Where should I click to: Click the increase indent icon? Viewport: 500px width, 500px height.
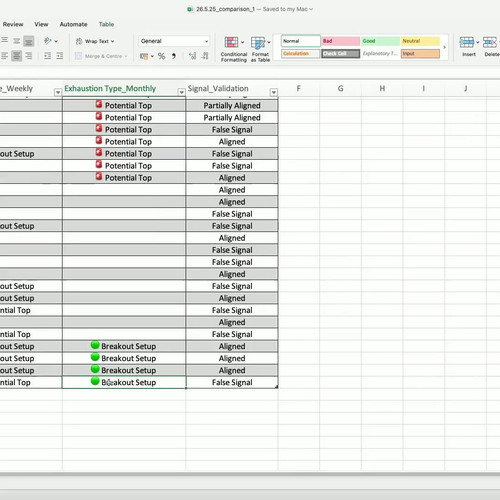point(60,56)
